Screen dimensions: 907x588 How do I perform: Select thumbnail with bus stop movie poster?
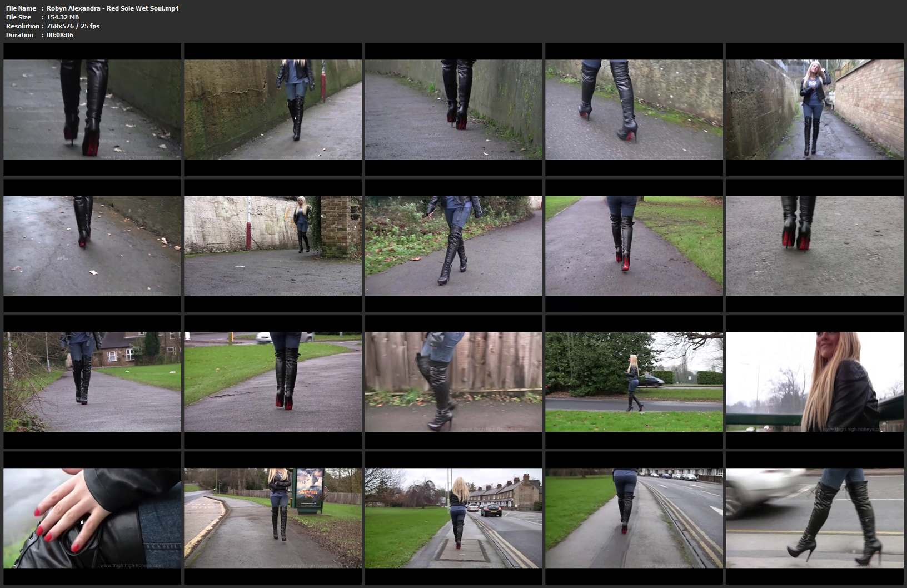tap(273, 518)
